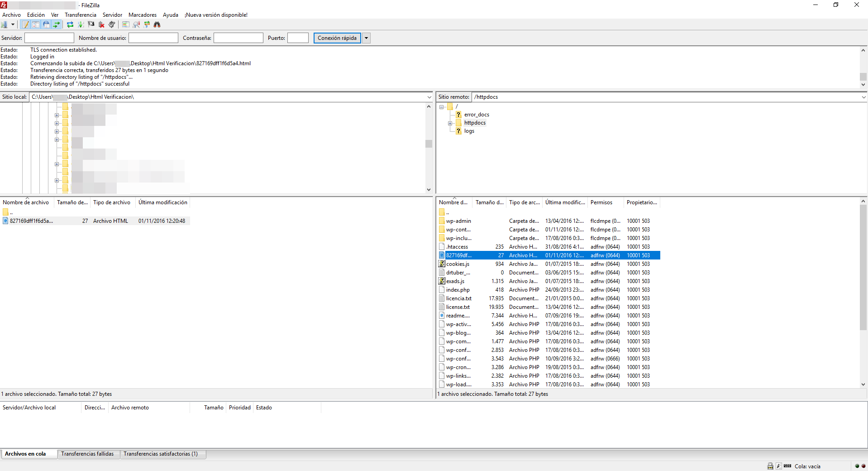Viewport: 868px width, 471px height.
Task: Open the Transferencia menu
Action: [81, 15]
